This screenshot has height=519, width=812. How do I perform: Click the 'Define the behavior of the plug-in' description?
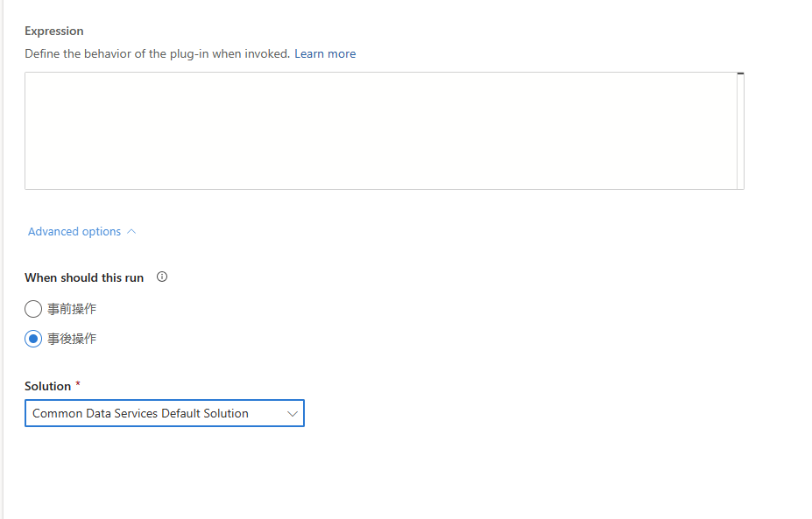(158, 54)
